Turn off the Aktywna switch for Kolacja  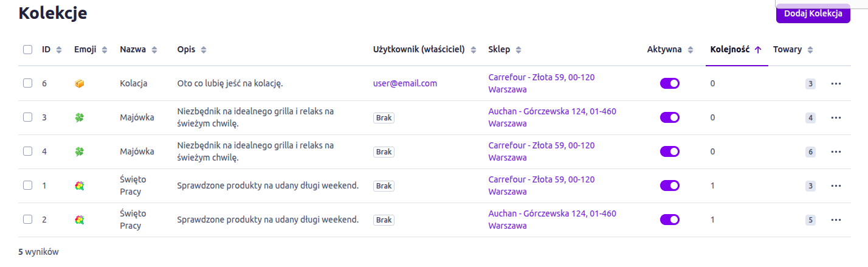click(669, 83)
